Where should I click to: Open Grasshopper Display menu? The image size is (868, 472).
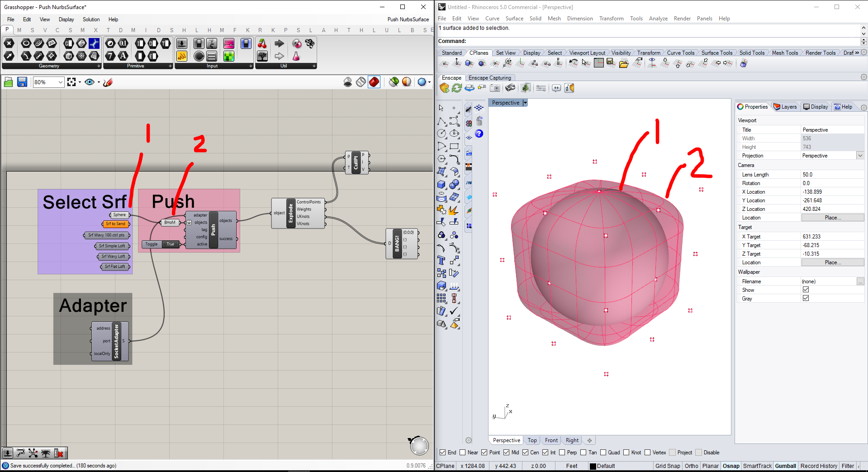66,19
